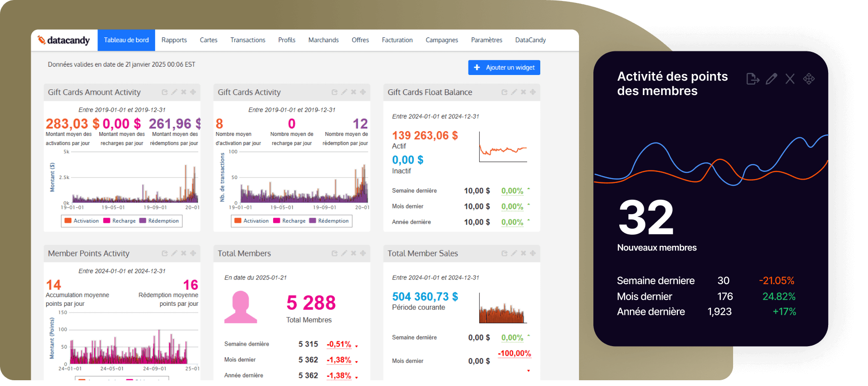The height and width of the screenshot is (386, 868).
Task: Switch to the Tableau de bord tab
Action: (126, 40)
